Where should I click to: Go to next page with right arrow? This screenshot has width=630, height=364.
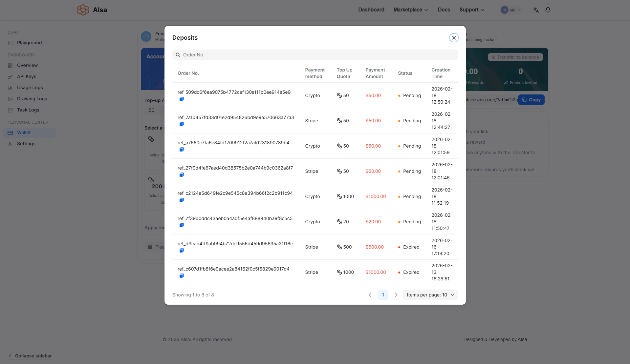396,295
